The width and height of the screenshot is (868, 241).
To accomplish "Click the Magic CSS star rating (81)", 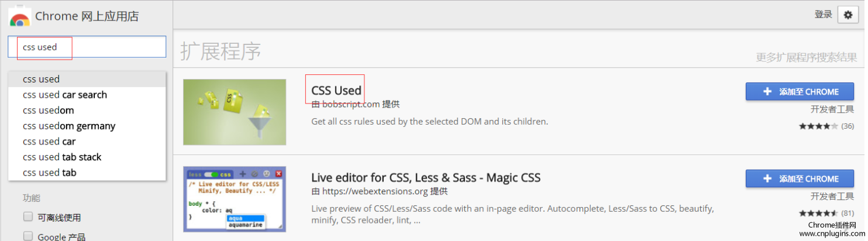I will [826, 213].
